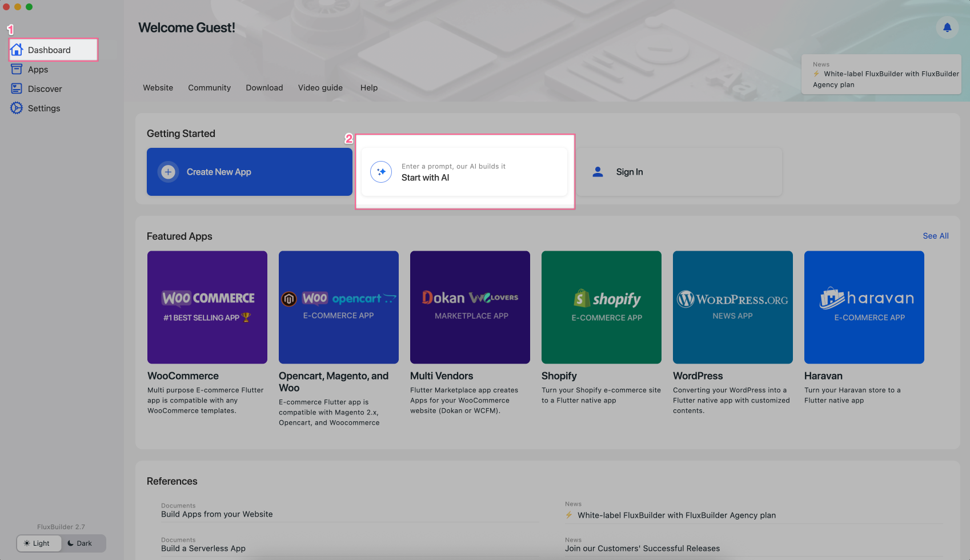Open Settings section label
970x560 pixels.
[44, 108]
